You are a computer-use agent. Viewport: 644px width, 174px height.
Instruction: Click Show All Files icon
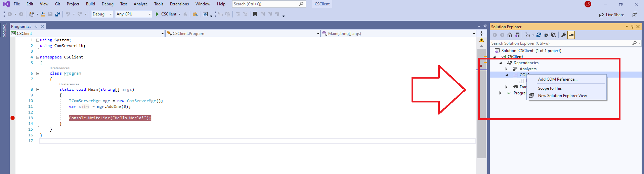point(554,35)
